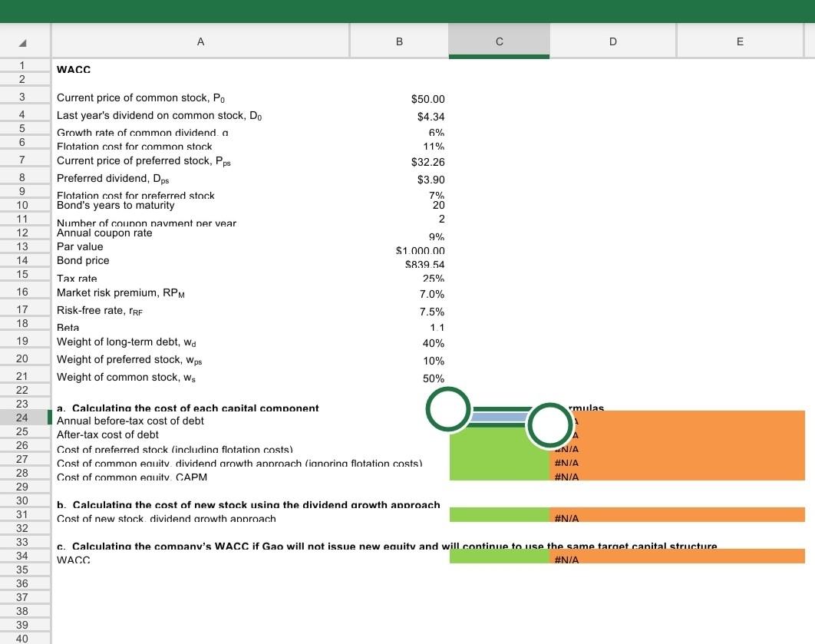Screen dimensions: 815x644
Task: Click the $50.00 common stock price cell
Action: 398,98
